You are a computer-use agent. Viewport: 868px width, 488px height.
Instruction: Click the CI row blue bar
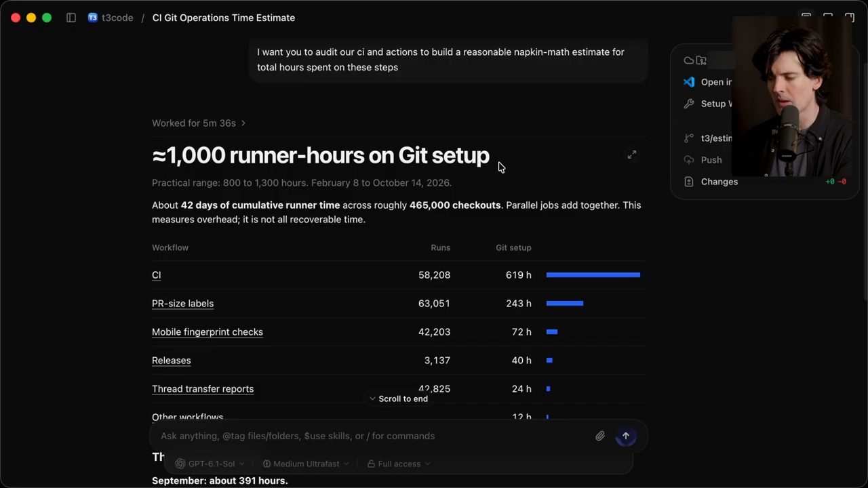[593, 275]
